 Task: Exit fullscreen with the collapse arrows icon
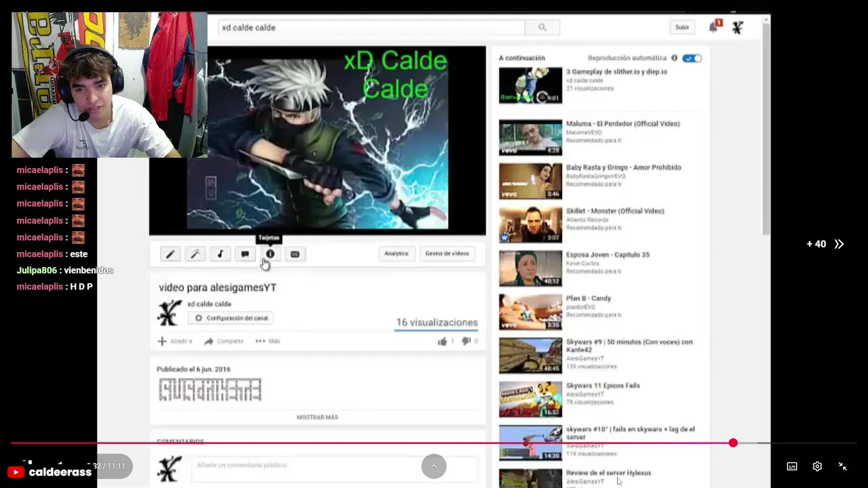pos(842,466)
